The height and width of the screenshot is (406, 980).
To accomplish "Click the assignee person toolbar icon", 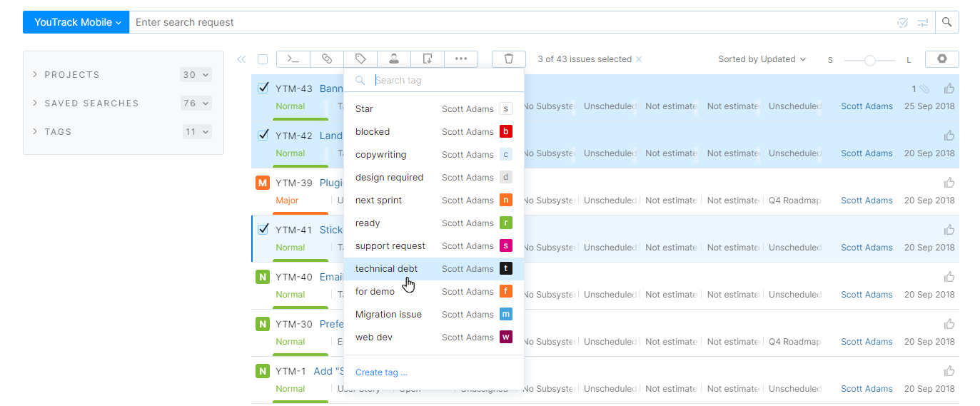I will click(394, 59).
